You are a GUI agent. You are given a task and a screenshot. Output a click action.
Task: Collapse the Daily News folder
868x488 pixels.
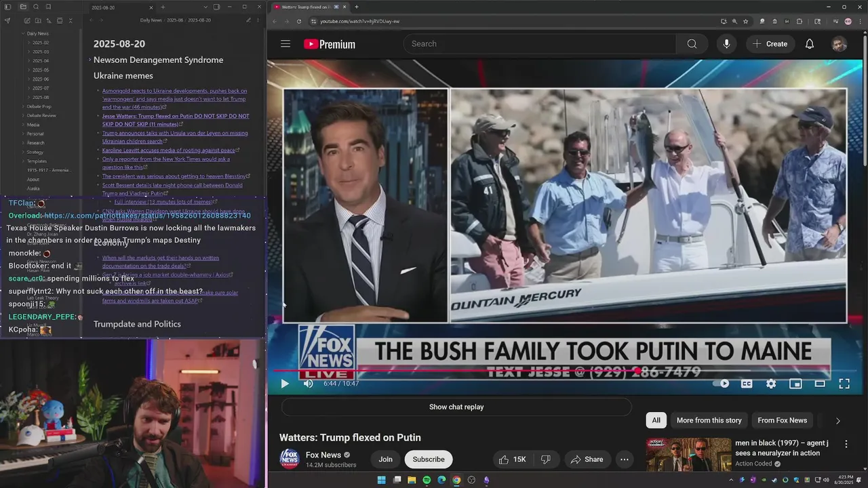coord(37,33)
